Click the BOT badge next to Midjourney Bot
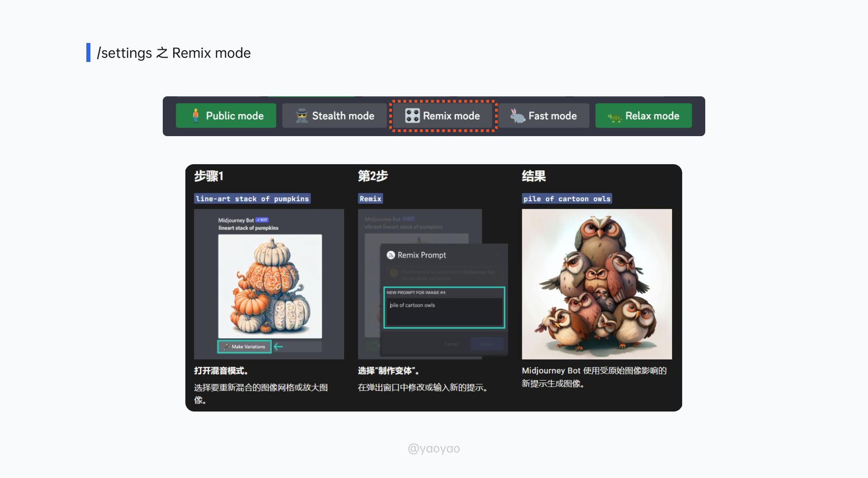This screenshot has height=478, width=868. 262,220
